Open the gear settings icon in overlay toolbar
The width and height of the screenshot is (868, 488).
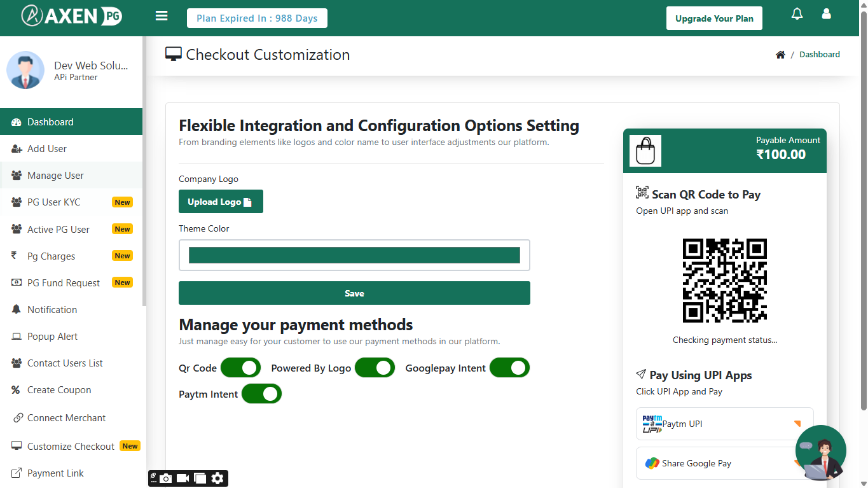pyautogui.click(x=217, y=478)
